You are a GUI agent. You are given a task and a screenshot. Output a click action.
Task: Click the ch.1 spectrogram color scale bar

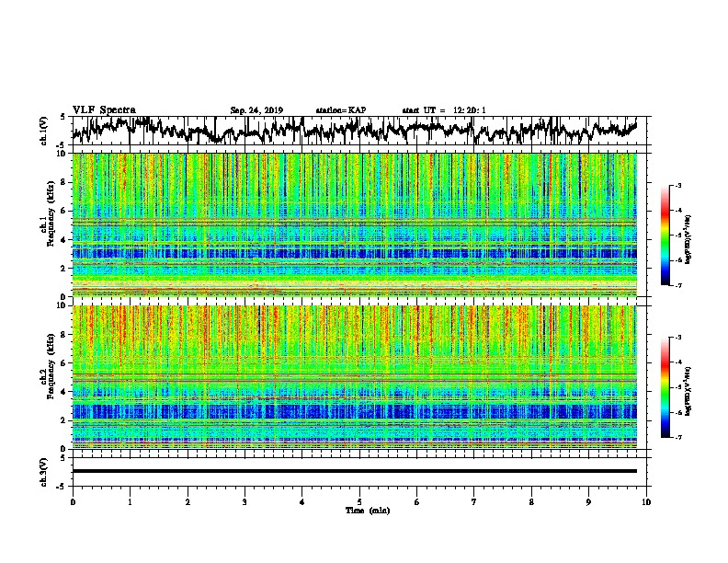[x=665, y=236]
